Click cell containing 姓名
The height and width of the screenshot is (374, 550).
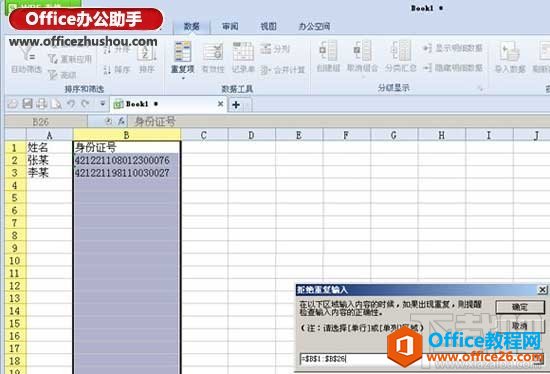[49, 148]
